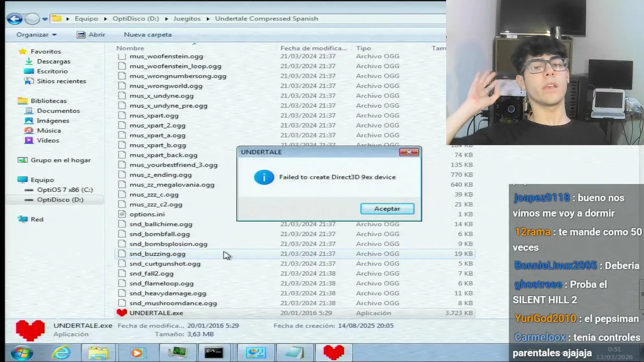
Task: Click the Imágenes library icon
Action: (x=29, y=121)
